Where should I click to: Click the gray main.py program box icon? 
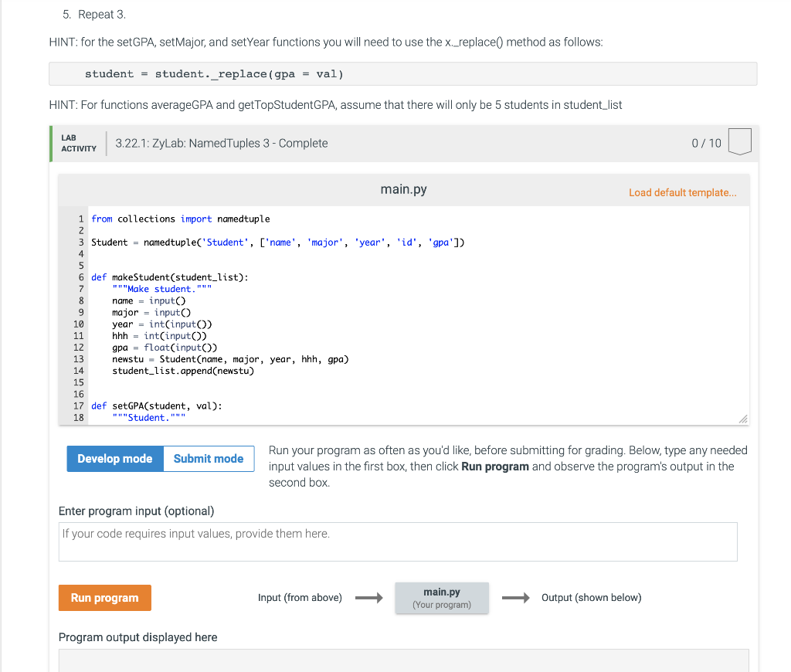pyautogui.click(x=441, y=597)
